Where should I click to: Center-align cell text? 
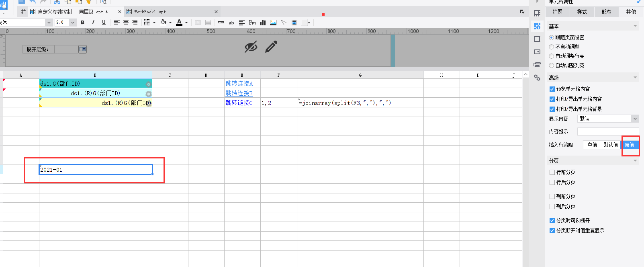coord(126,23)
